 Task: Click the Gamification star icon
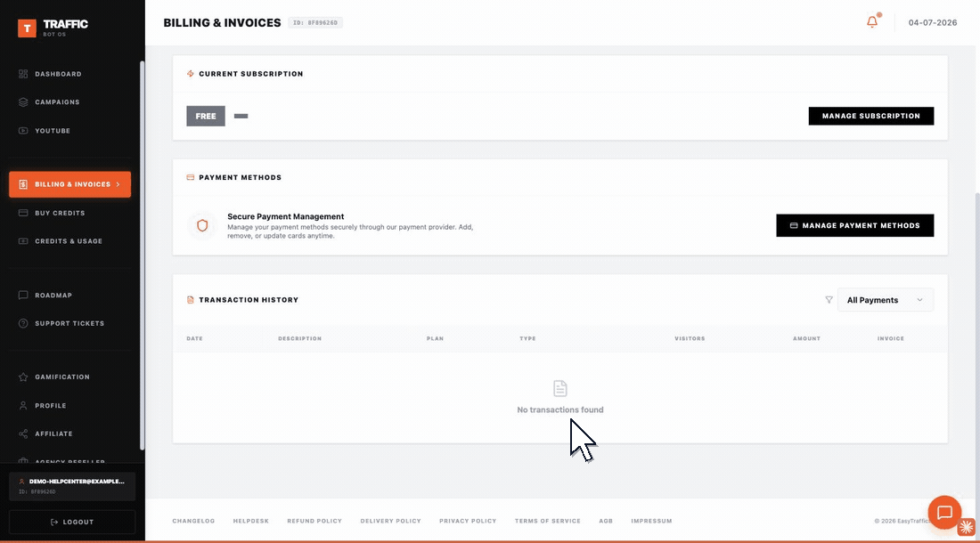coord(23,377)
